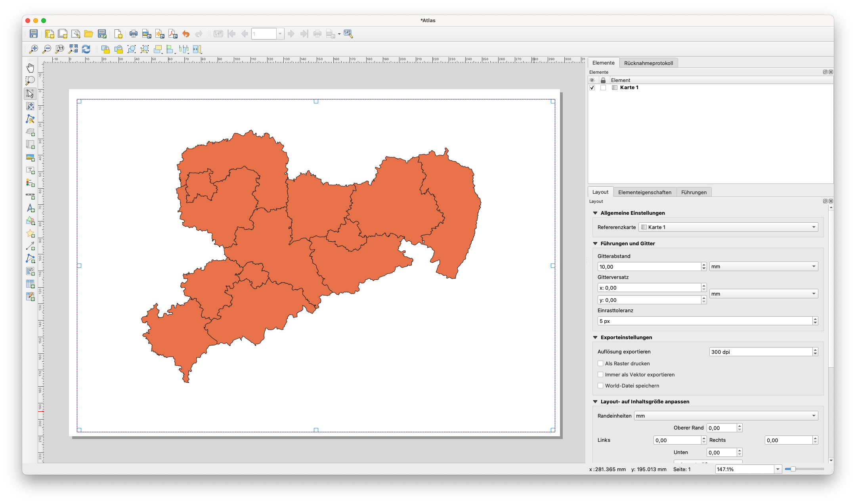This screenshot has height=504, width=856.
Task: Choose the Add legend tool
Action: point(30,183)
